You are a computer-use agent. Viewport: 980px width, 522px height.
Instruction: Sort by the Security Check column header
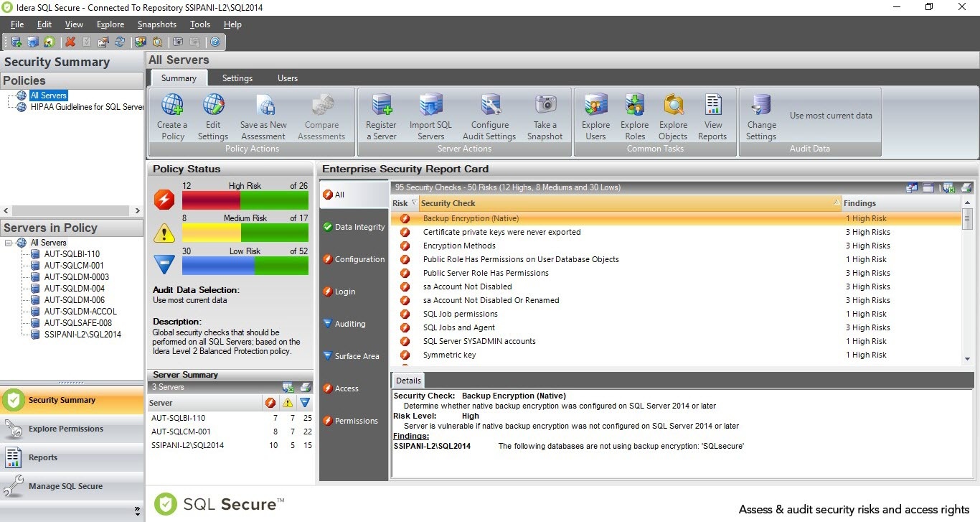[x=631, y=203]
